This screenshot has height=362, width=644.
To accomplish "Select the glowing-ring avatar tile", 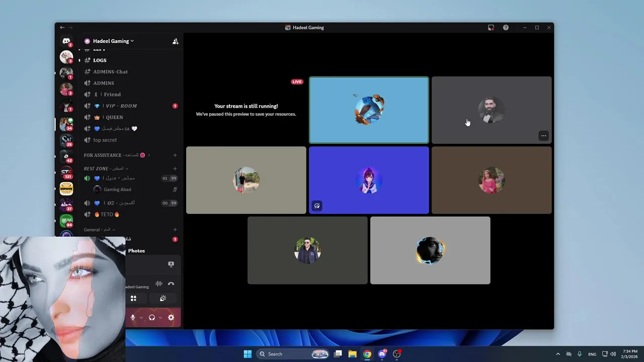I will coord(430,250).
